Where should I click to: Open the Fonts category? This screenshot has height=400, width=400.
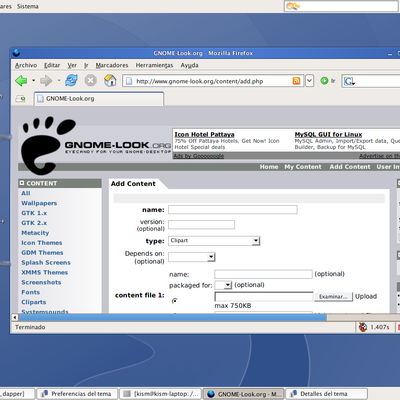(30, 292)
